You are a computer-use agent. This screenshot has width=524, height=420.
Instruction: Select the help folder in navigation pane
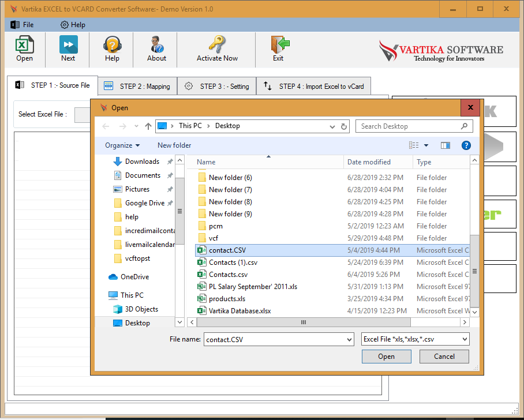coord(126,217)
